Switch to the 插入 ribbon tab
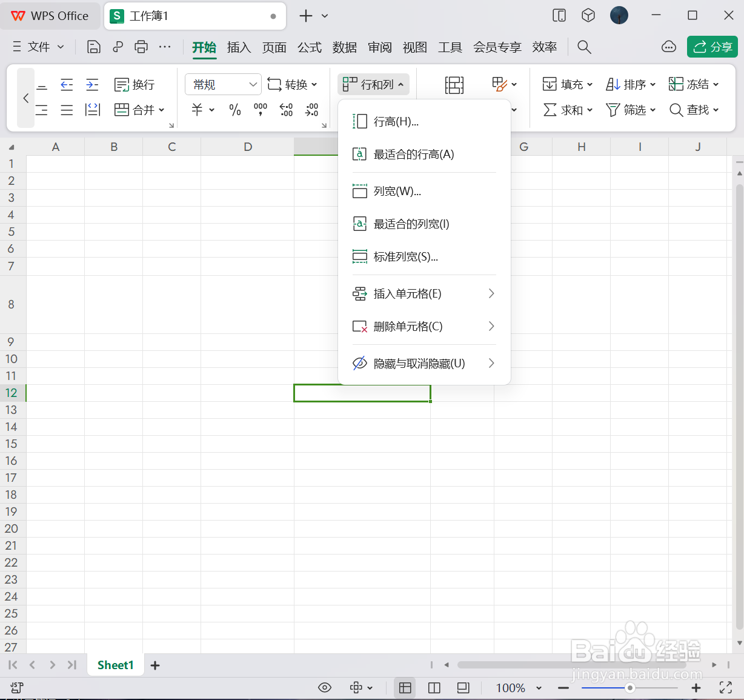Image resolution: width=744 pixels, height=700 pixels. tap(239, 47)
